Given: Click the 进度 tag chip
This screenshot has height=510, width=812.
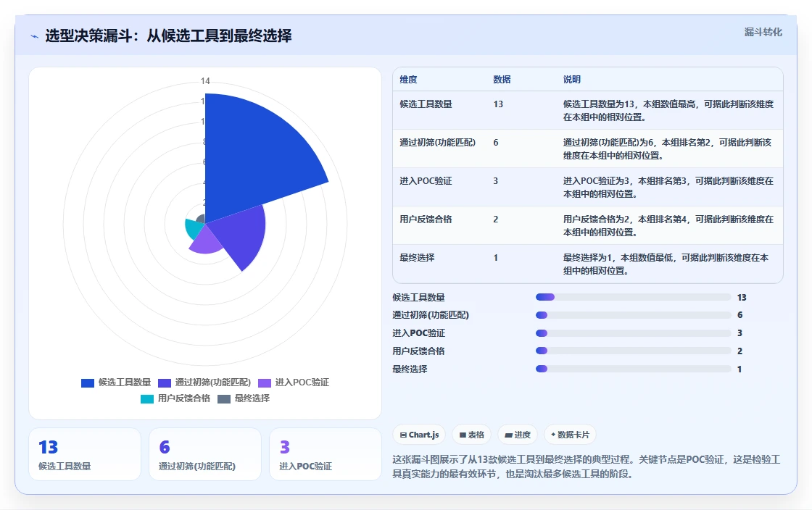Looking at the screenshot, I should coord(518,435).
